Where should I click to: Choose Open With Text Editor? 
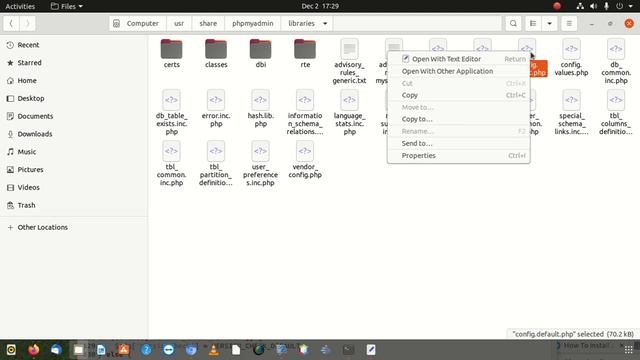[459, 59]
